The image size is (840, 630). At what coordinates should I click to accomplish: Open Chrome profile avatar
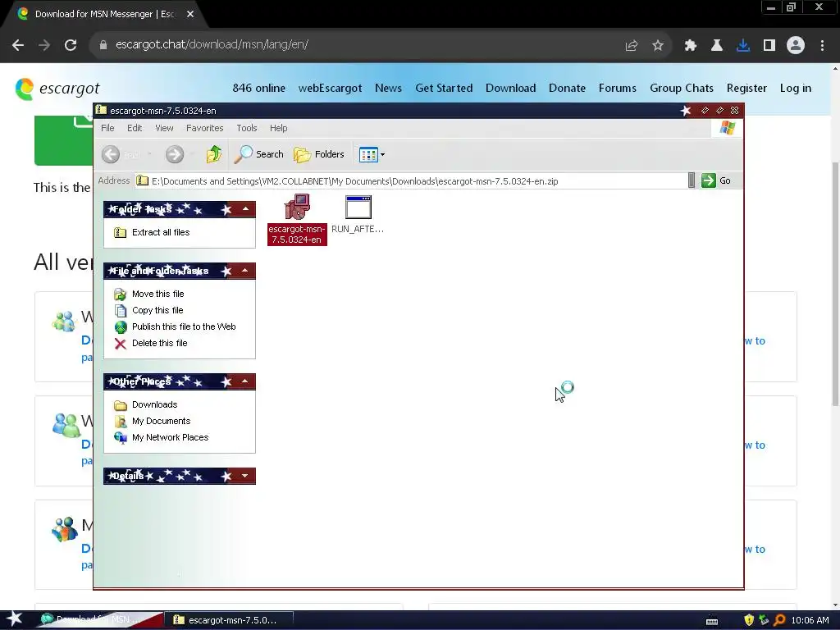(x=796, y=45)
